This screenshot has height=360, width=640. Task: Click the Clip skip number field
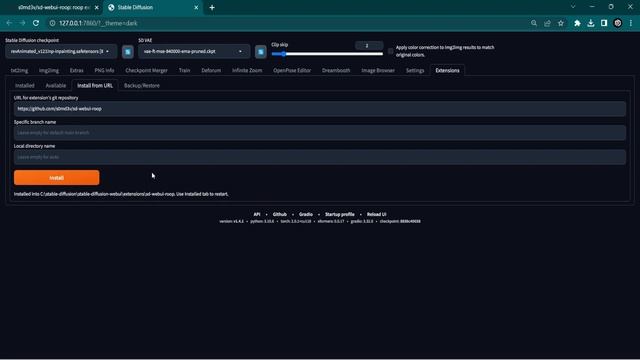369,46
